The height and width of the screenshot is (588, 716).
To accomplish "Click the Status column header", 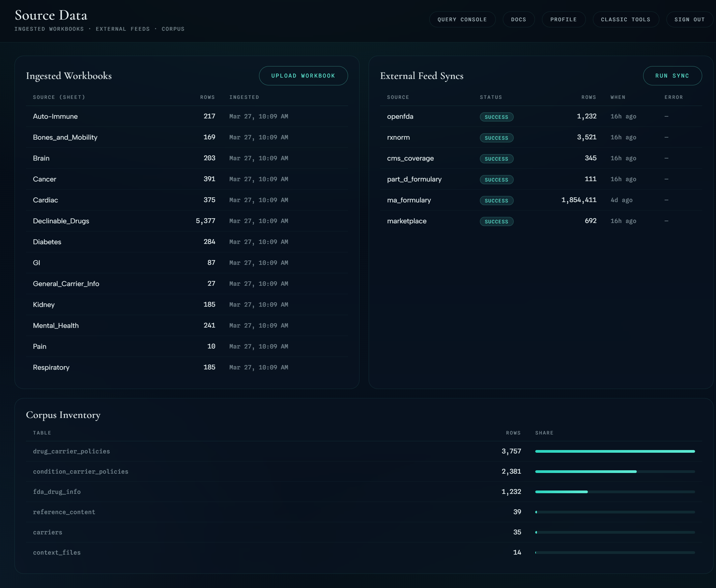I will point(491,97).
